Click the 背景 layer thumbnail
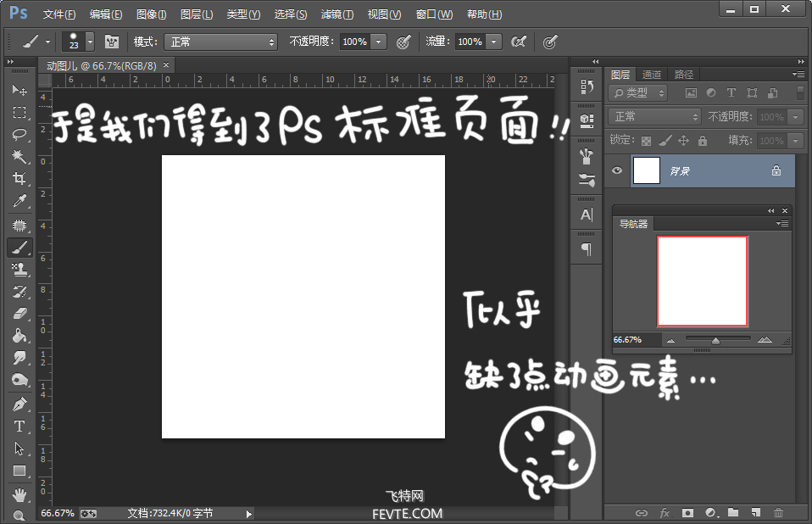Viewport: 812px width, 524px height. point(647,170)
